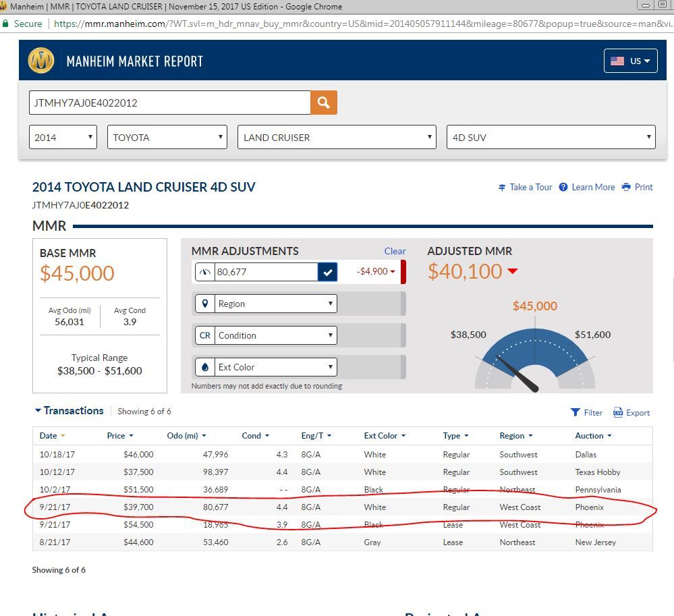The width and height of the screenshot is (674, 616).
Task: Click the Avg Cond 3.9 value
Action: 130,322
